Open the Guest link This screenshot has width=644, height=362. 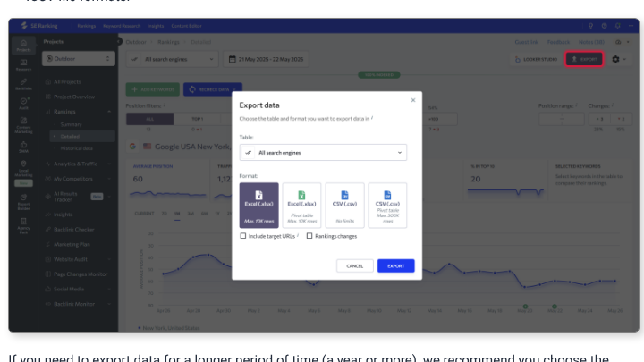coord(526,42)
